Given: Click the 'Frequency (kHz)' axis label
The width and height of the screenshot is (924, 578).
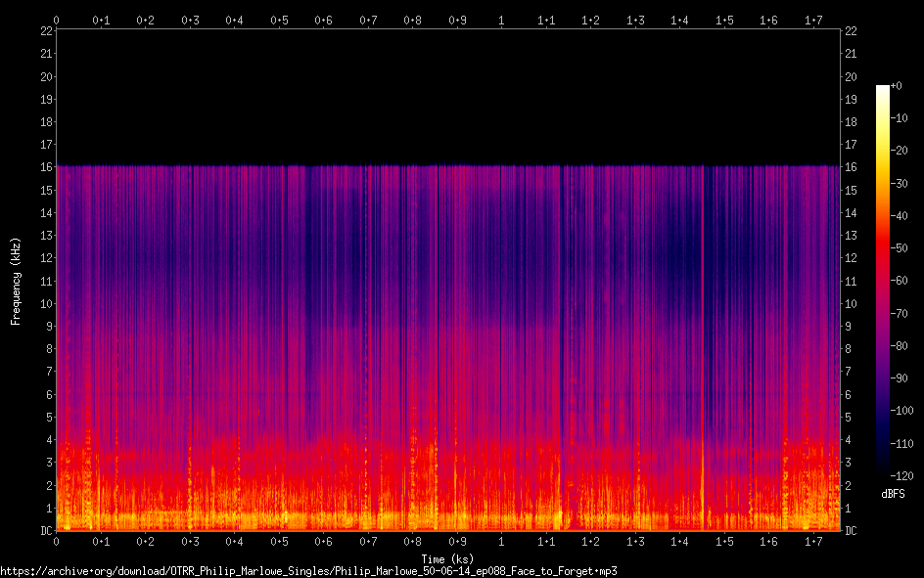Looking at the screenshot, I should (x=16, y=281).
